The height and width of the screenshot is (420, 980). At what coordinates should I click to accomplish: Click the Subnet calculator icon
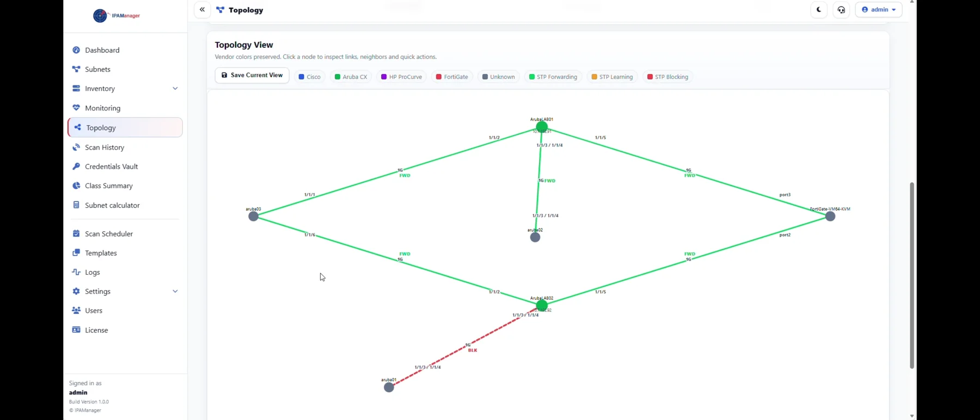[76, 205]
